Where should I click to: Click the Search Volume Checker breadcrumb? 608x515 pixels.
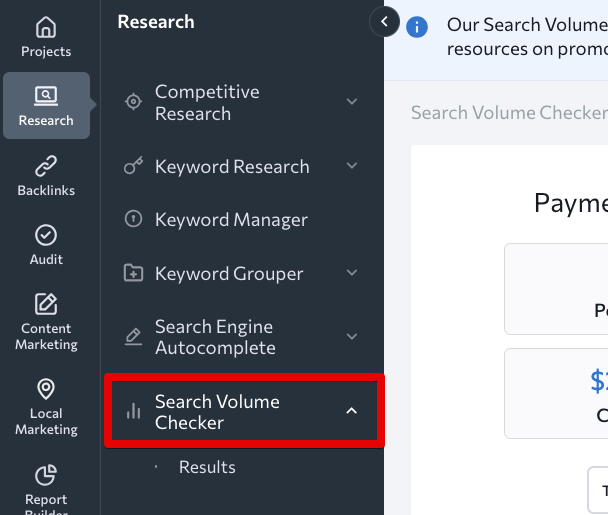[x=509, y=113]
